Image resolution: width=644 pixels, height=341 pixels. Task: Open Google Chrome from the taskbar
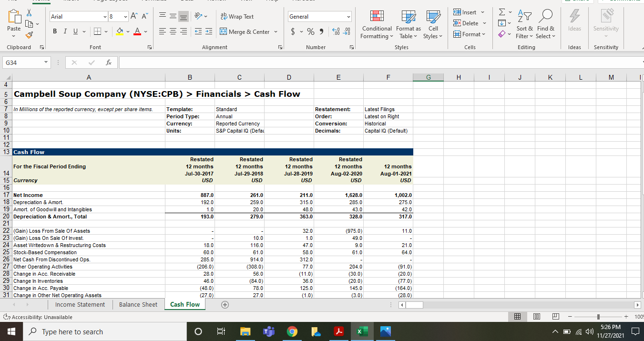point(292,332)
